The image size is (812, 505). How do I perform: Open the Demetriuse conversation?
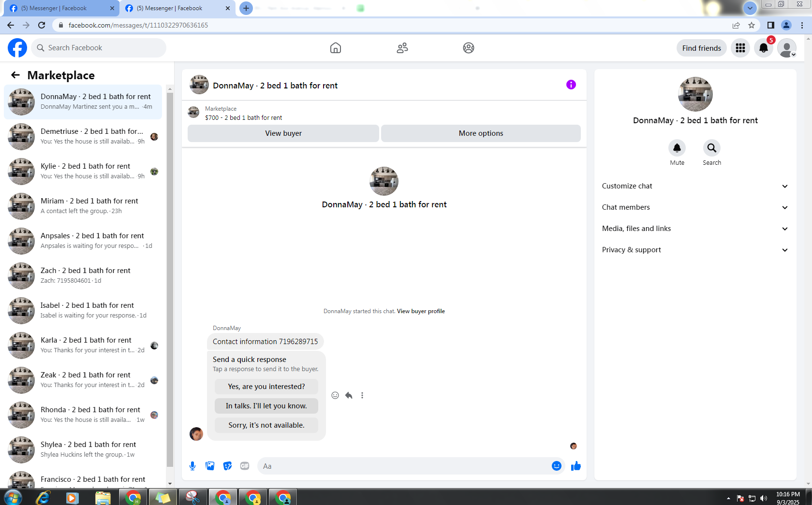[x=83, y=137]
